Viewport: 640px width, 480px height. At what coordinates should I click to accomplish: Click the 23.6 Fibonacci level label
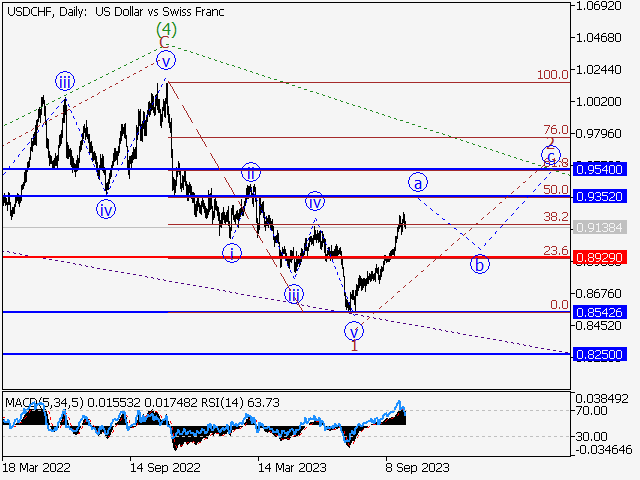coord(556,250)
